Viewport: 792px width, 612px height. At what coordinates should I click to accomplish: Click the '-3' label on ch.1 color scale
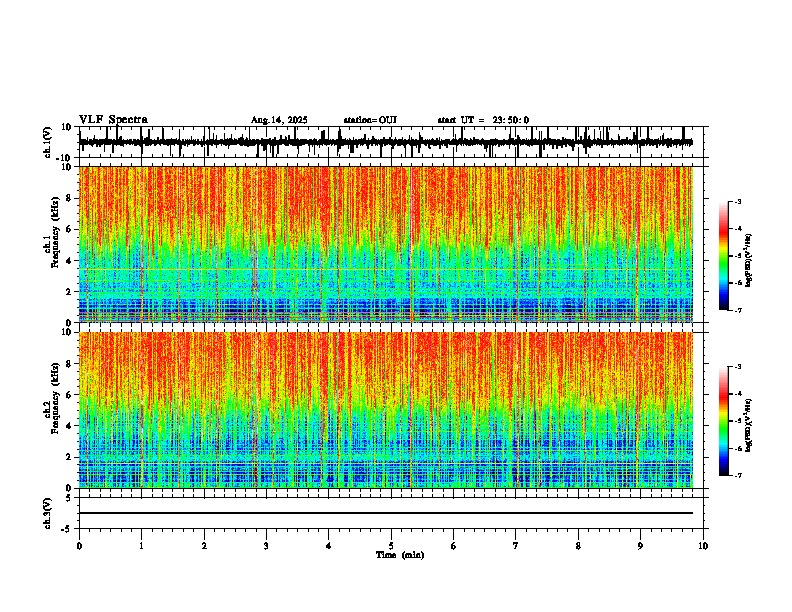tap(737, 201)
